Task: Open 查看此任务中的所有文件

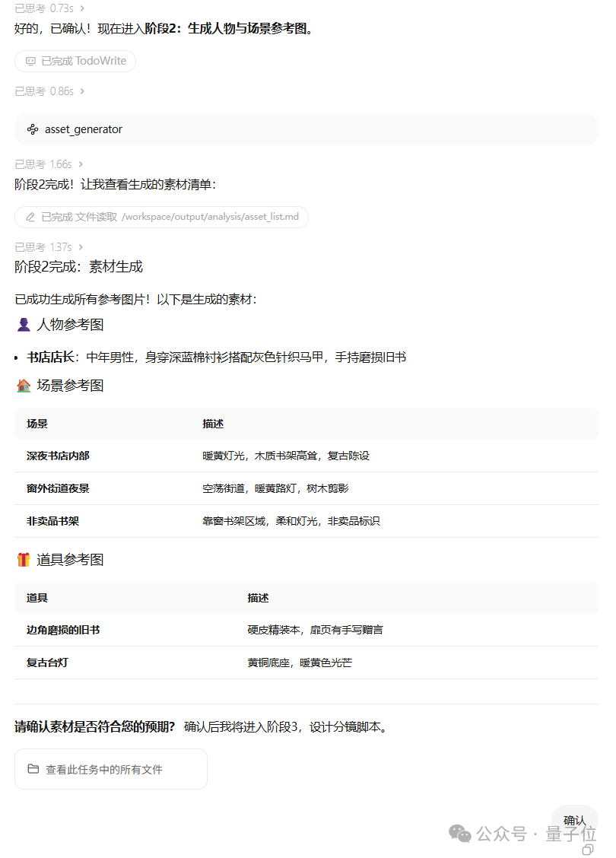Action: pos(110,768)
